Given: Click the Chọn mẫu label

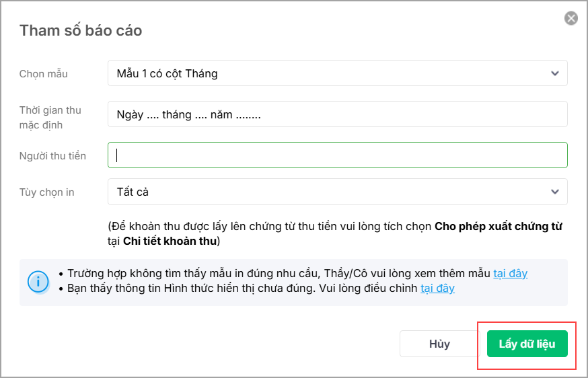Looking at the screenshot, I should coord(44,74).
